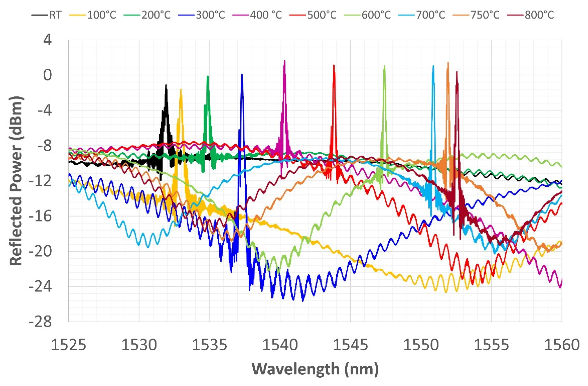
Task: Click the 500°C legend label
Action: coord(322,15)
